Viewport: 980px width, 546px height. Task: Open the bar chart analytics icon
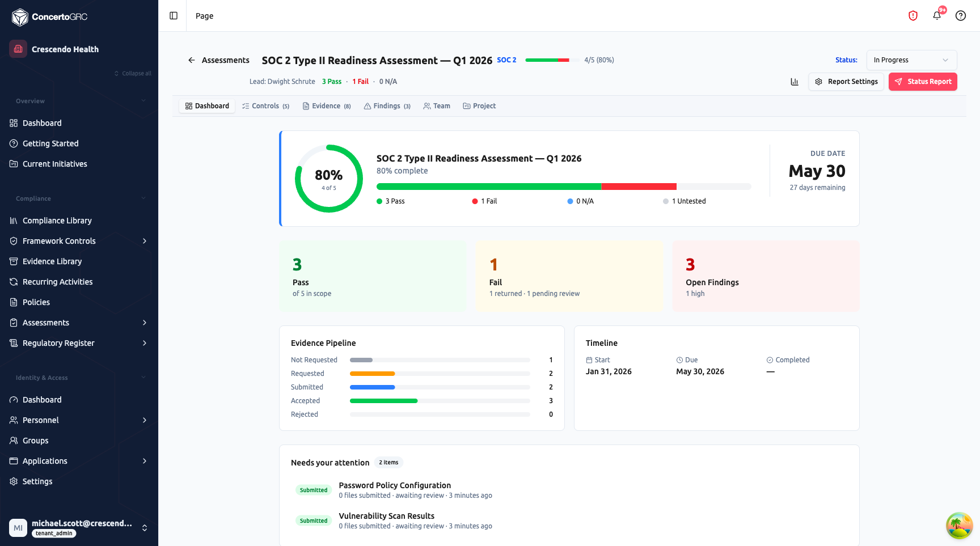pos(795,82)
